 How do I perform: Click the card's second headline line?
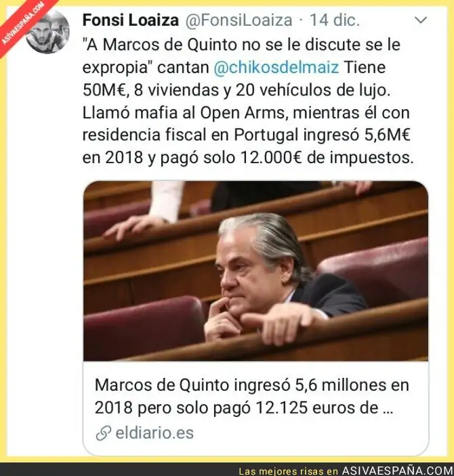click(244, 408)
